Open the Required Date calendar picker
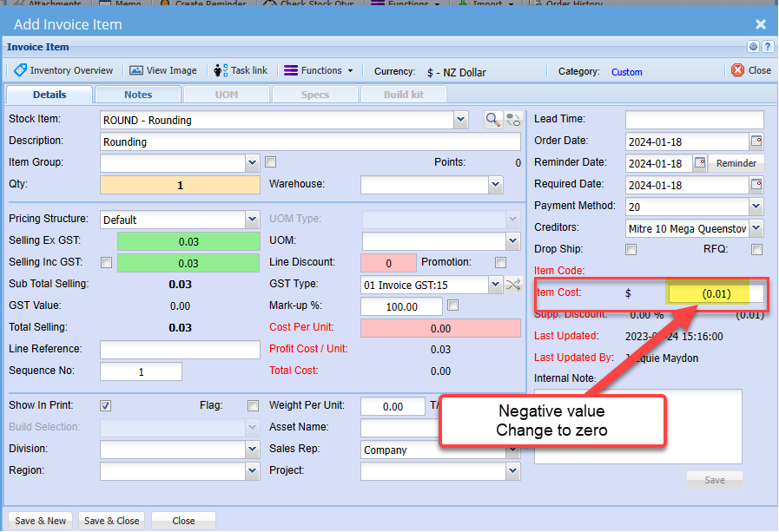 click(x=756, y=185)
